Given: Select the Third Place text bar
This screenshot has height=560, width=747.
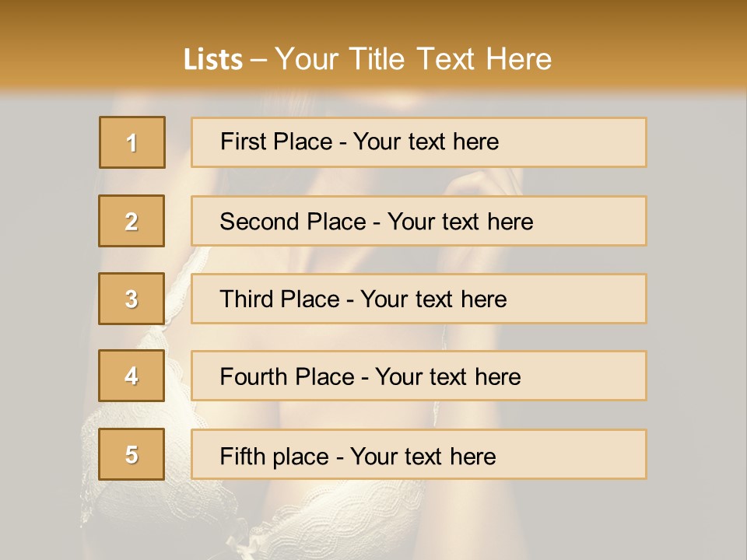Looking at the screenshot, I should click(419, 299).
